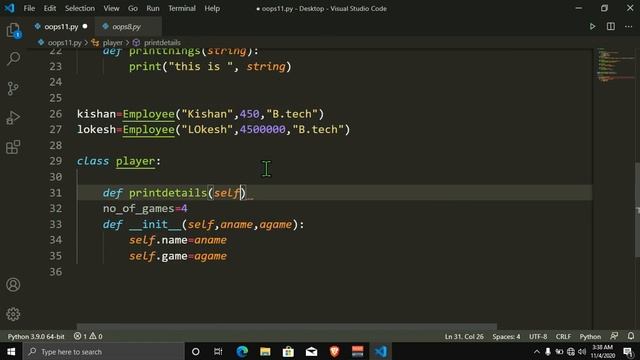
Task: Open the Terminal menu
Action: pos(182,8)
